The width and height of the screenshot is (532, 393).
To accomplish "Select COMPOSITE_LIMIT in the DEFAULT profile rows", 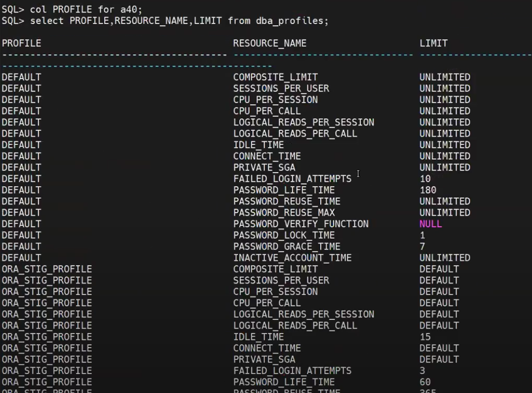I will (x=275, y=77).
